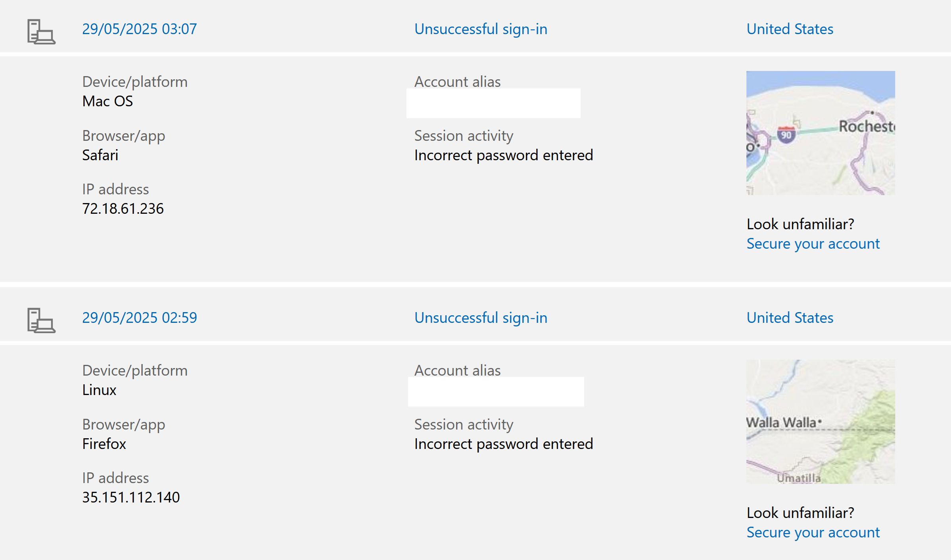Open the Walla Walla map thumbnail

tap(821, 422)
